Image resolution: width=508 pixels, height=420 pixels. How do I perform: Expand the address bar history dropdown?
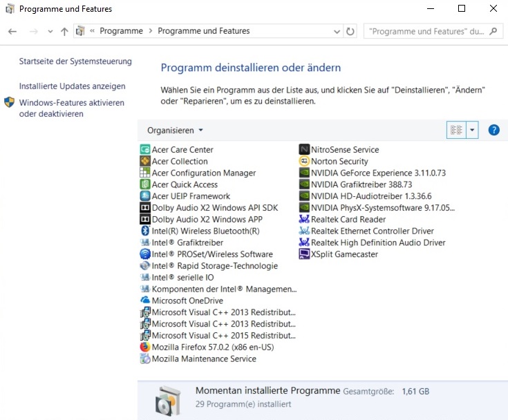click(336, 31)
